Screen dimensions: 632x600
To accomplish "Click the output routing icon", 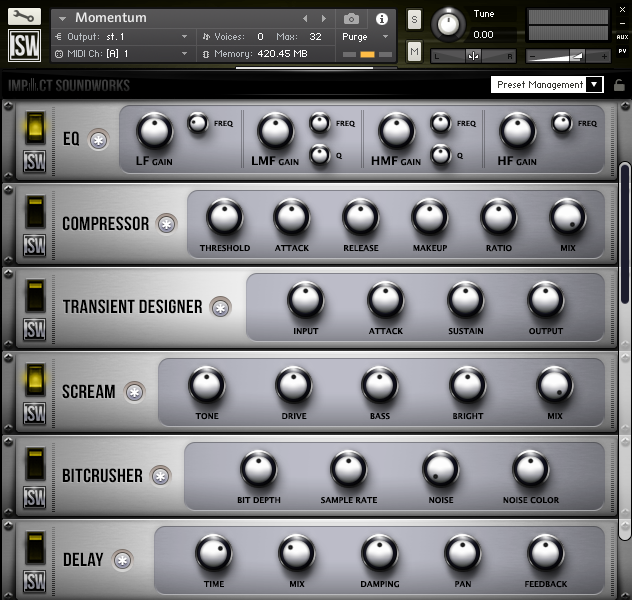I will click(59, 37).
